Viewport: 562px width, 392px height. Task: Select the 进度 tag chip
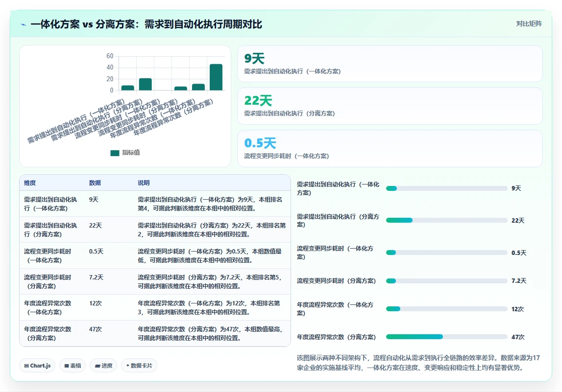(103, 366)
